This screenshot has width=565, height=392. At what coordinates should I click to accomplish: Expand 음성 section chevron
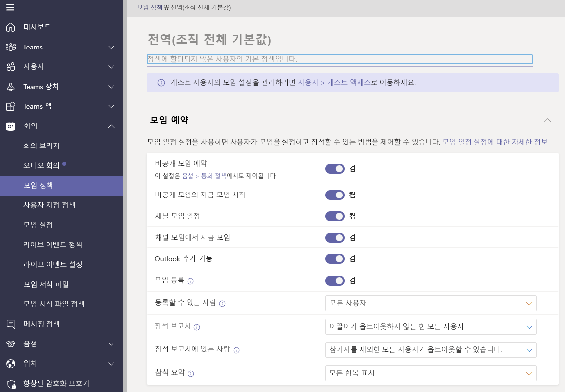[111, 344]
